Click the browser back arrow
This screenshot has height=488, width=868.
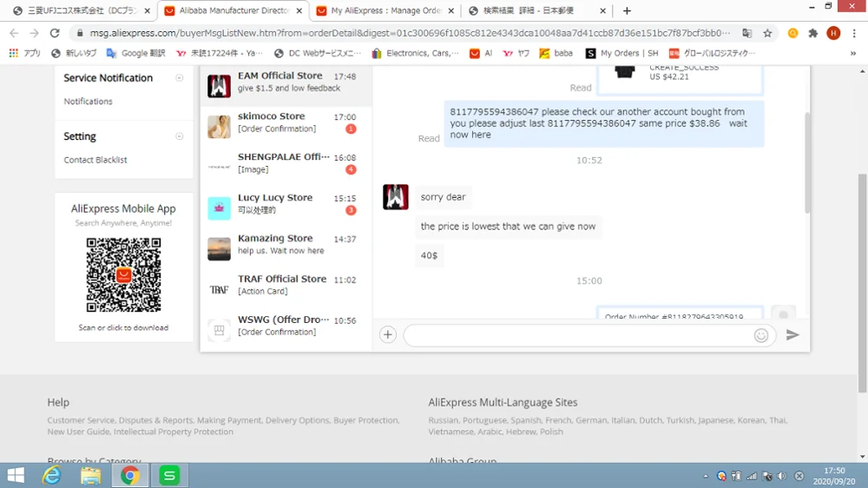[15, 33]
